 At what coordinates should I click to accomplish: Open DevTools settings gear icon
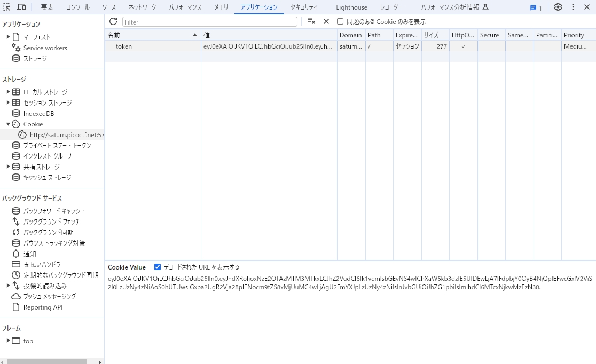point(558,7)
